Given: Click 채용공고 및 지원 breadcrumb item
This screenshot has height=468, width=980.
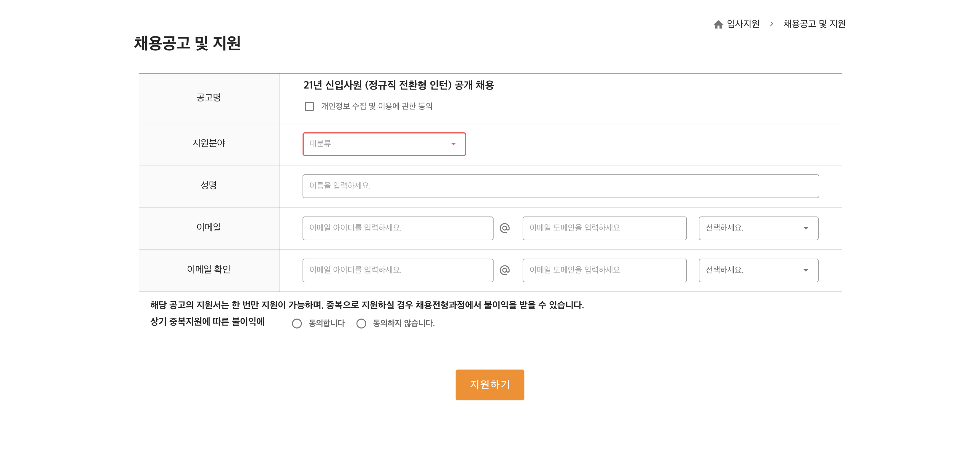Looking at the screenshot, I should [x=814, y=24].
